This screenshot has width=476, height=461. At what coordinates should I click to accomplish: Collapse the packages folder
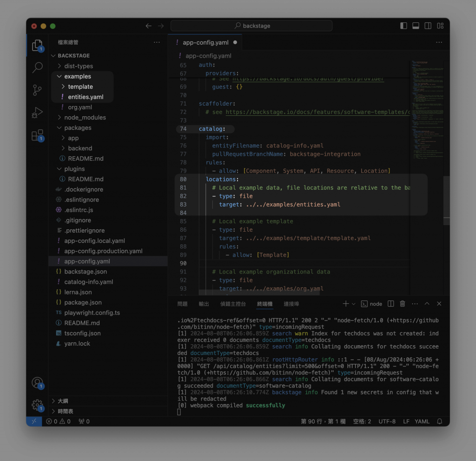107,127
